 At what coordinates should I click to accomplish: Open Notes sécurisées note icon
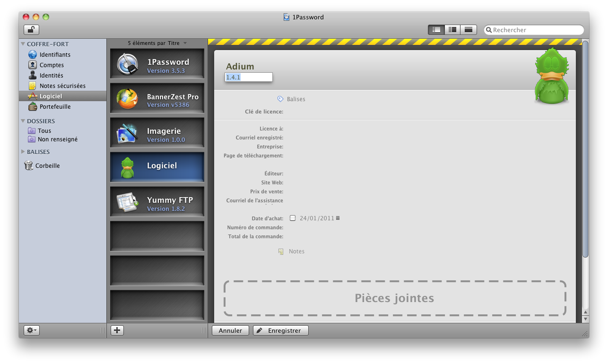33,86
